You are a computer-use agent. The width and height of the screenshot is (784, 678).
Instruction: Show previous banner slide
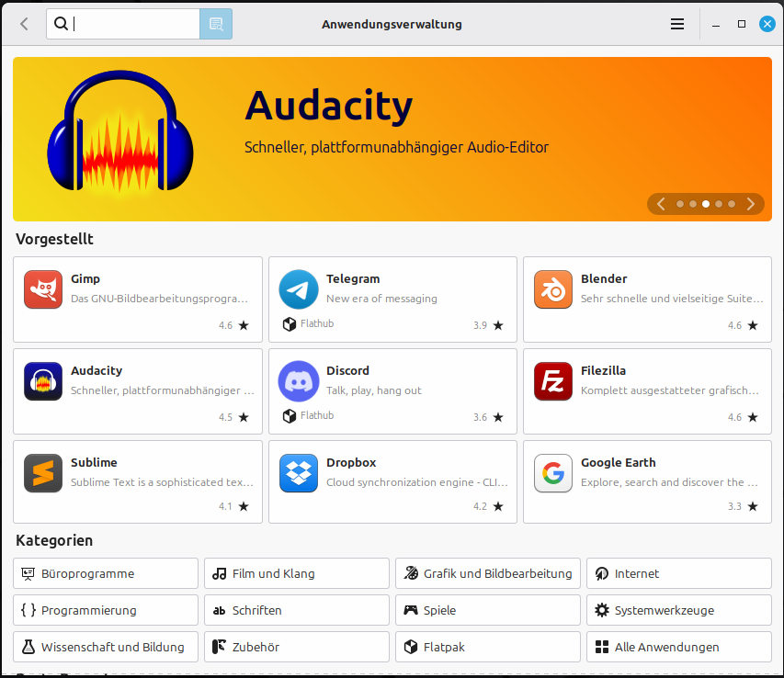(661, 204)
